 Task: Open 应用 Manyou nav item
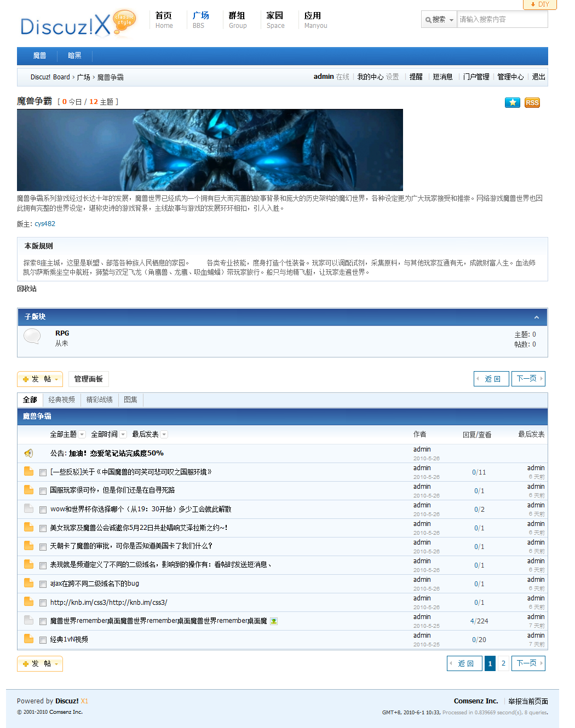click(x=315, y=20)
